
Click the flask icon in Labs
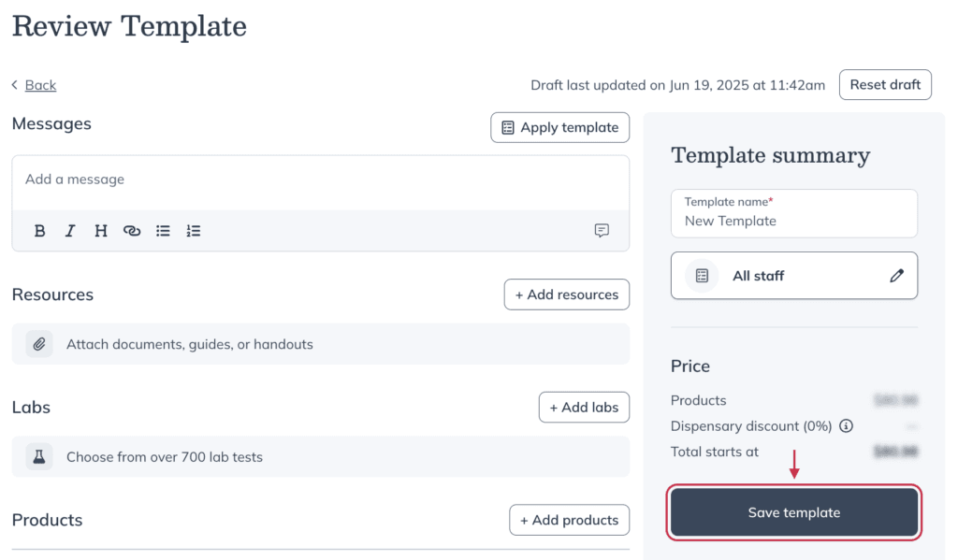(x=39, y=457)
